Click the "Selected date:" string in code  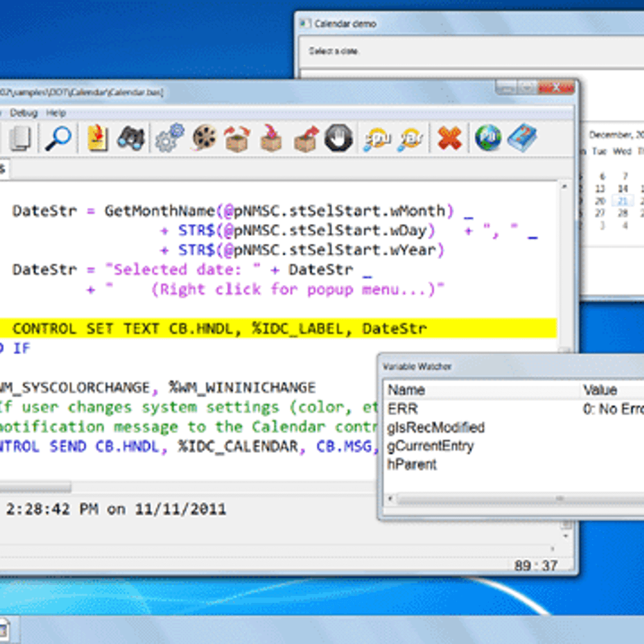[182, 269]
